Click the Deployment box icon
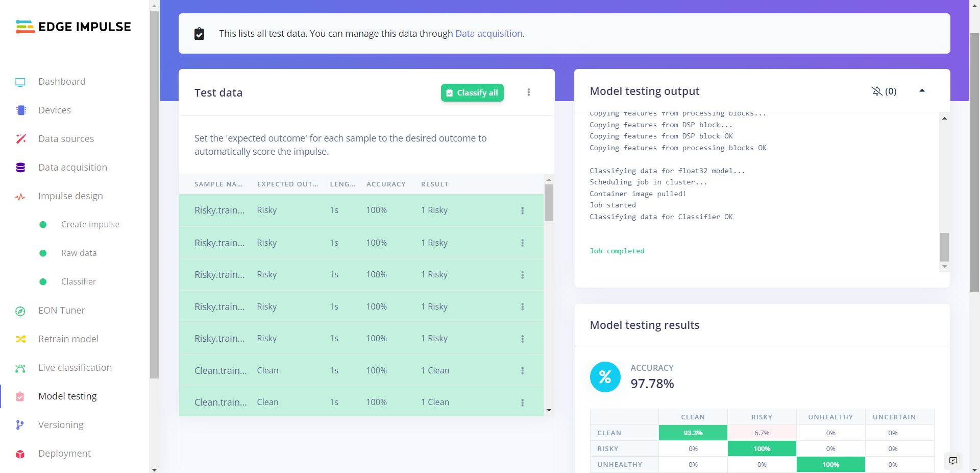980x473 pixels. point(20,454)
